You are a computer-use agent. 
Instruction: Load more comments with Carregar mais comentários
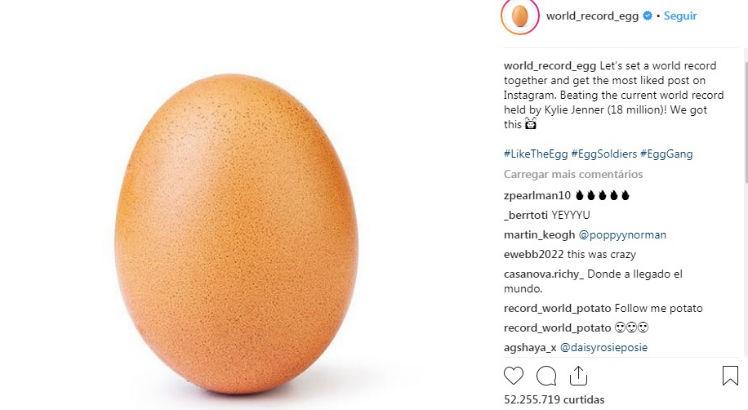(573, 174)
